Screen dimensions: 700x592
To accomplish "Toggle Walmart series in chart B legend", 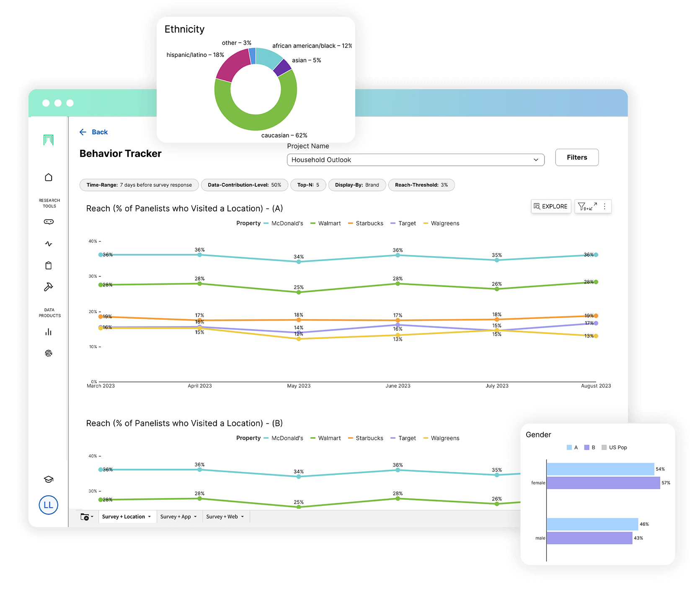I will [325, 438].
